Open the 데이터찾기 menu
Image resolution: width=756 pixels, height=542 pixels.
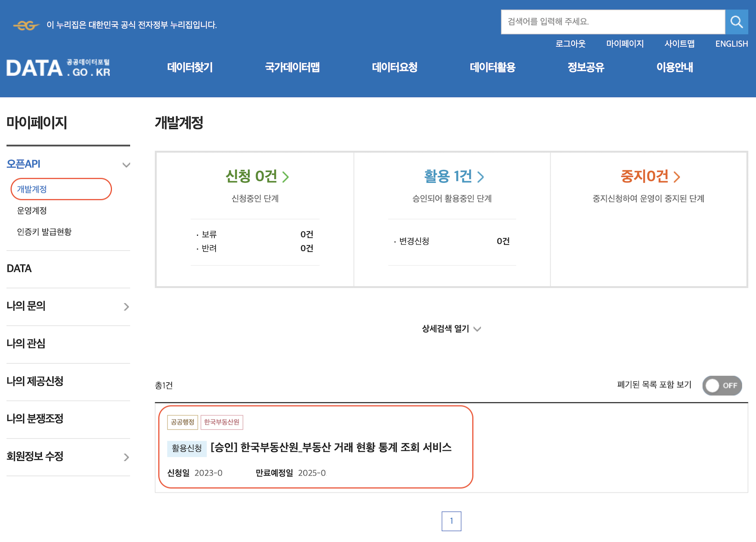[190, 67]
